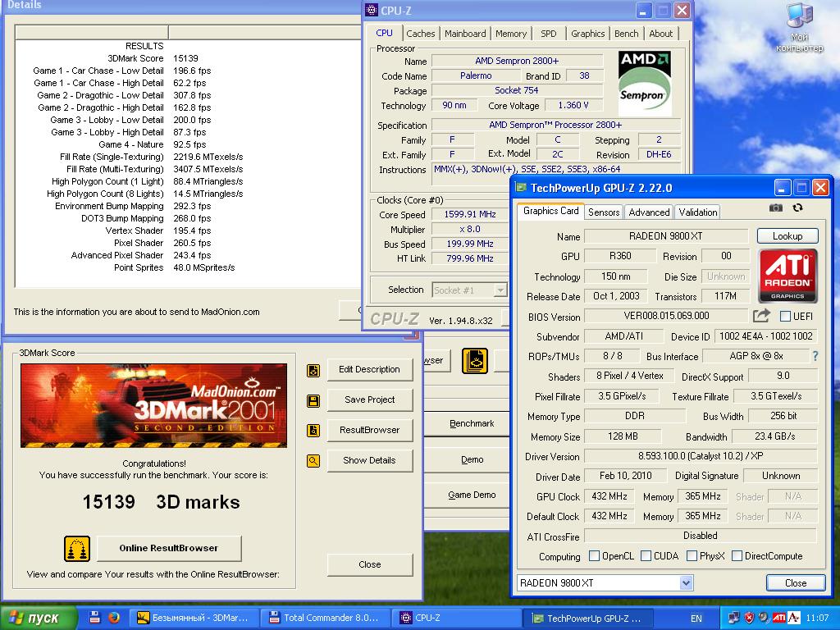This screenshot has width=840, height=630.
Task: Toggle the PhysX checkbox
Action: [x=692, y=555]
